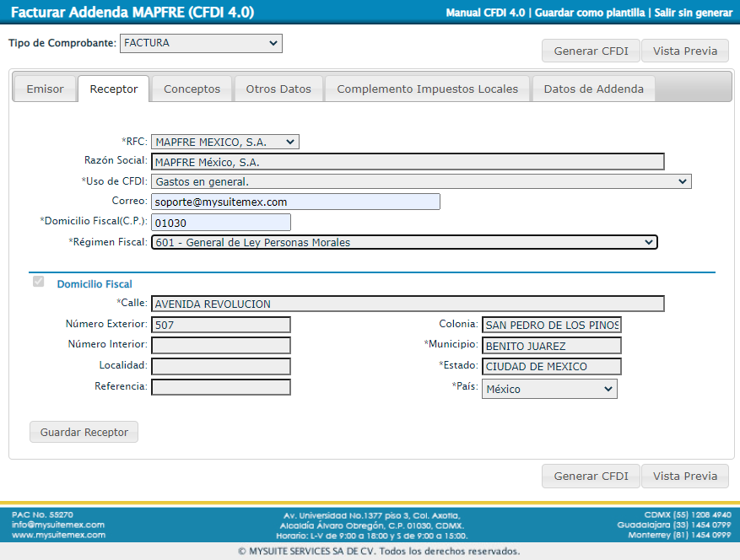Open the Manual CFDI 4.0 link

click(484, 13)
